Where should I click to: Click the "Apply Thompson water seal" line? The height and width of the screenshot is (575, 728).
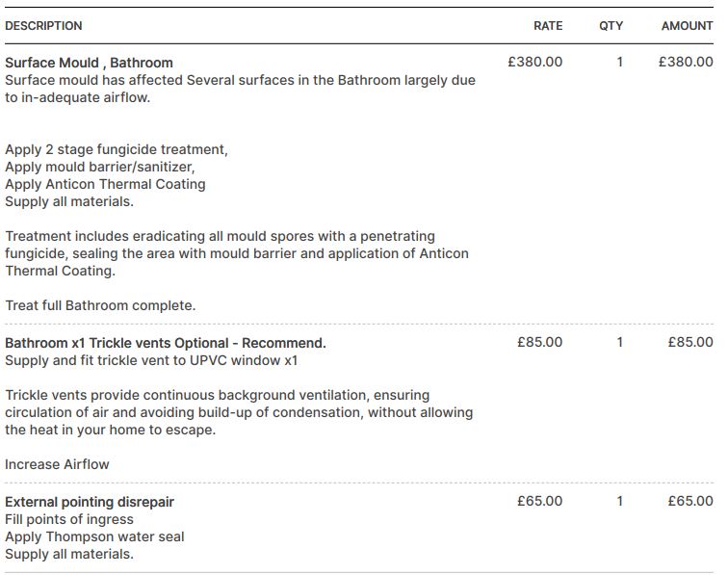click(94, 536)
